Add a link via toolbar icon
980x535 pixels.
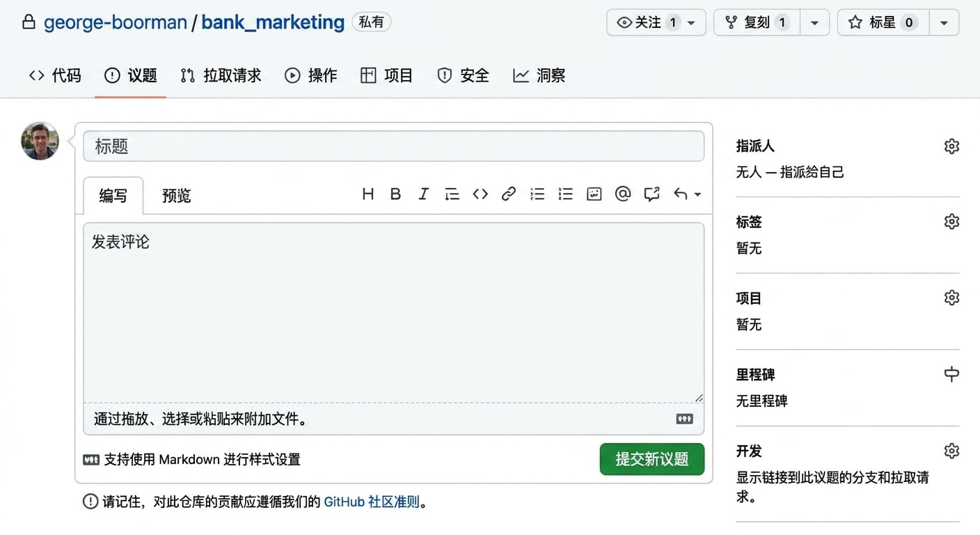pos(509,194)
